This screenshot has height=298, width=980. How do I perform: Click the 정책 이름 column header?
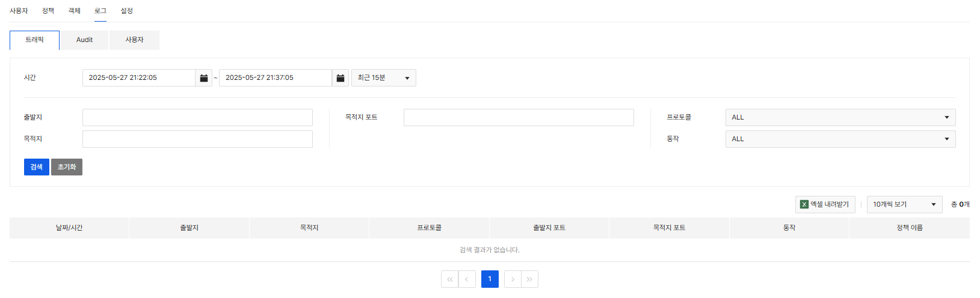click(x=910, y=228)
